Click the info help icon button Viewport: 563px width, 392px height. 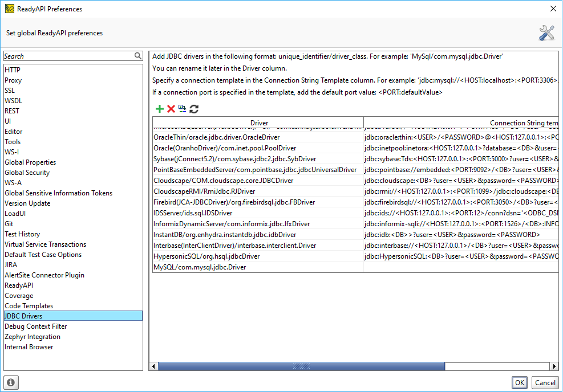point(11,382)
